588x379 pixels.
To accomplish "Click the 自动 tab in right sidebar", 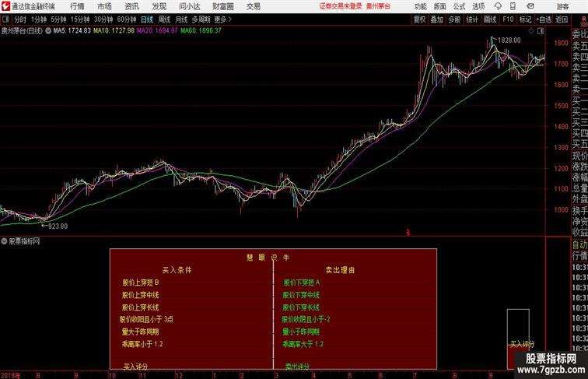I will click(x=579, y=244).
